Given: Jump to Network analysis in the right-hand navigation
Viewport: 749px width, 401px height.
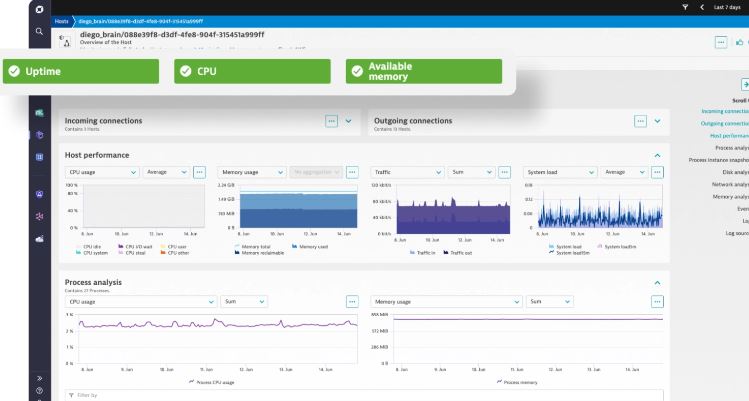Looking at the screenshot, I should click(730, 184).
